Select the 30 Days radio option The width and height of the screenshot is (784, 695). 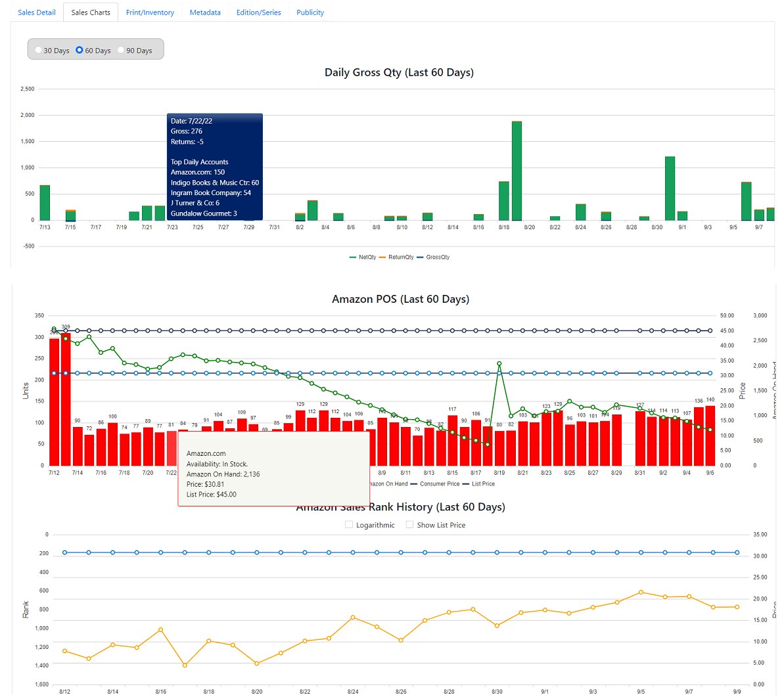point(39,51)
